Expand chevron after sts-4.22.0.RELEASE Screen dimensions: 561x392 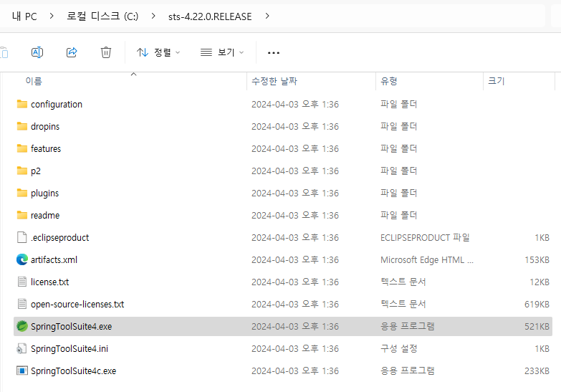click(267, 16)
